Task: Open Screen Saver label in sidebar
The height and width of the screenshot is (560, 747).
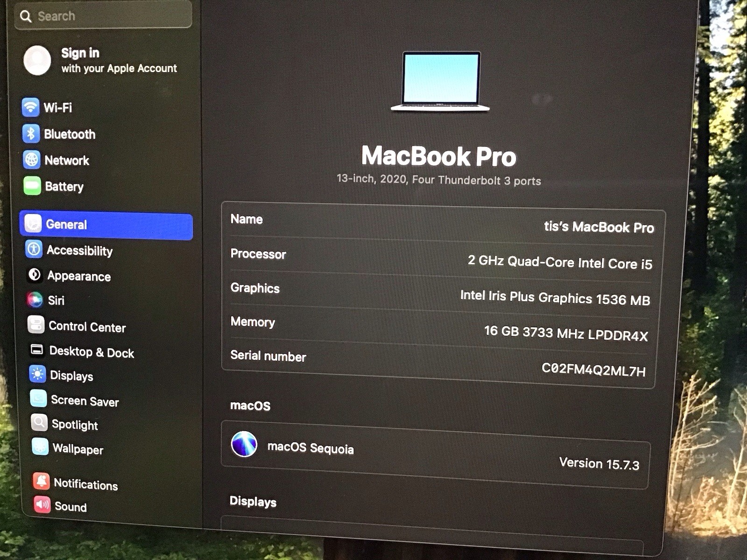Action: pyautogui.click(x=85, y=401)
